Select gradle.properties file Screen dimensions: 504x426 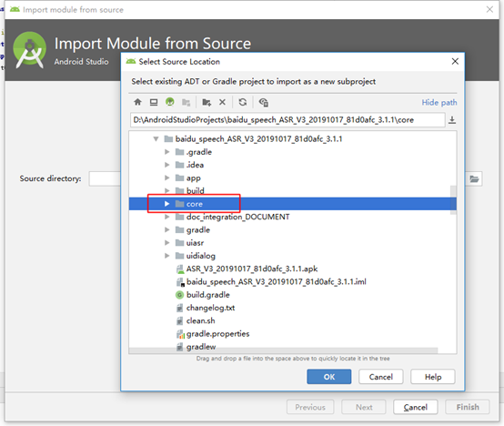pyautogui.click(x=293, y=334)
